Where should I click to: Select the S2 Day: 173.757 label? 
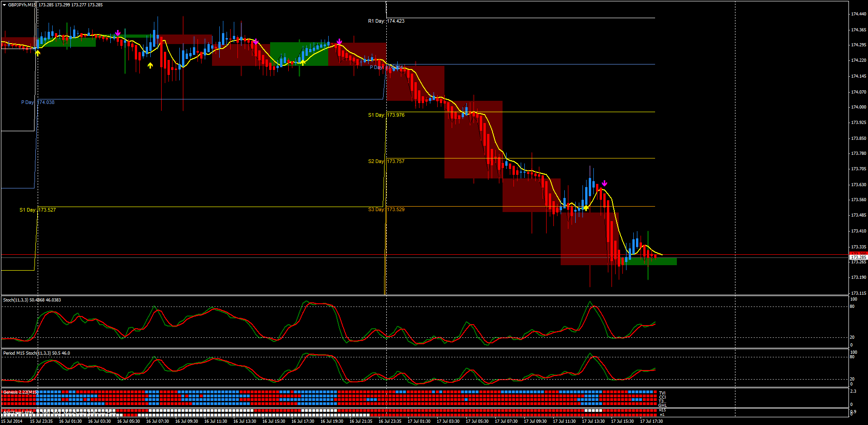[386, 161]
